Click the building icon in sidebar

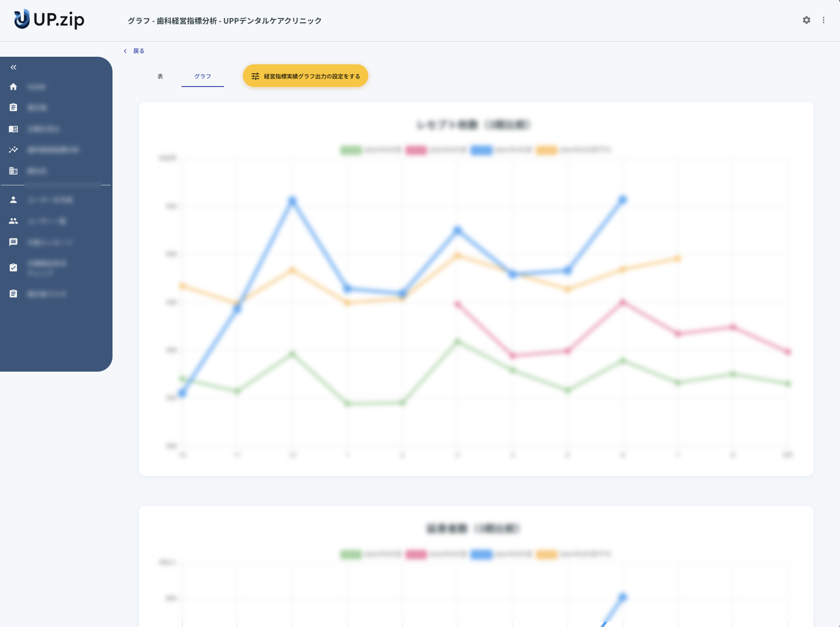(x=13, y=171)
